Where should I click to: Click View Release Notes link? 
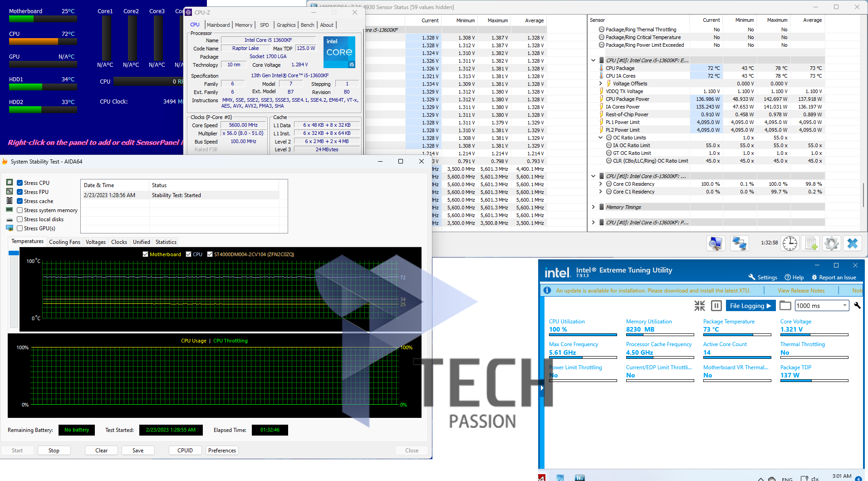(x=801, y=291)
